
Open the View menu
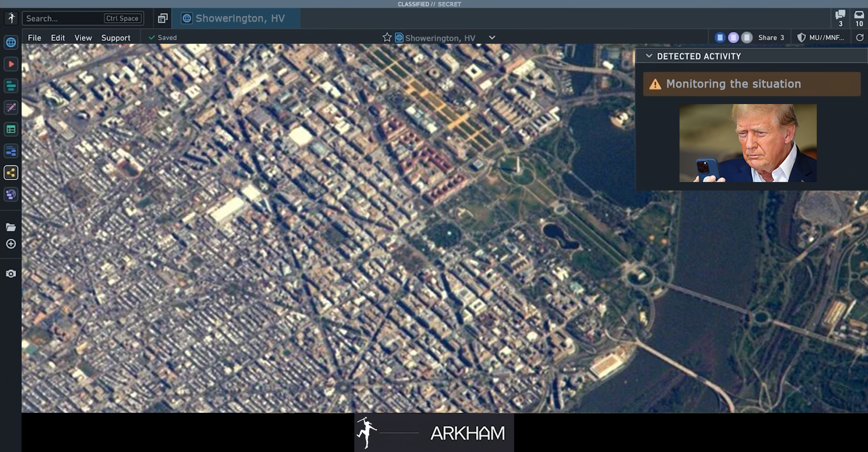[83, 38]
